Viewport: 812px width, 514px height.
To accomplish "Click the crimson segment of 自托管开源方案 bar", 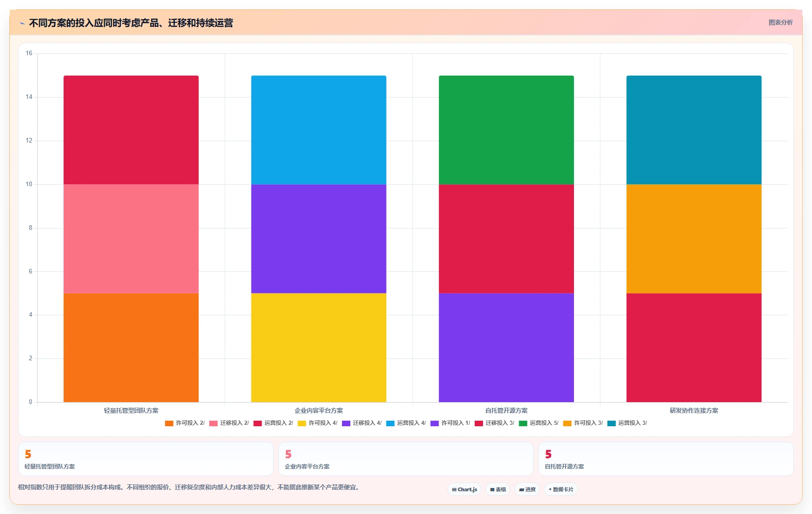I will click(506, 239).
